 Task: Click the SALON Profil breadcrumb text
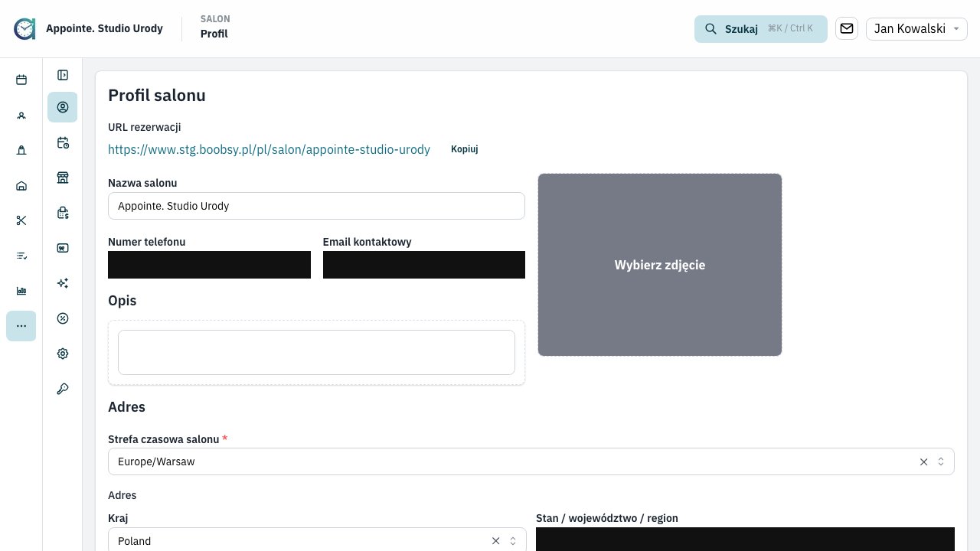point(215,27)
